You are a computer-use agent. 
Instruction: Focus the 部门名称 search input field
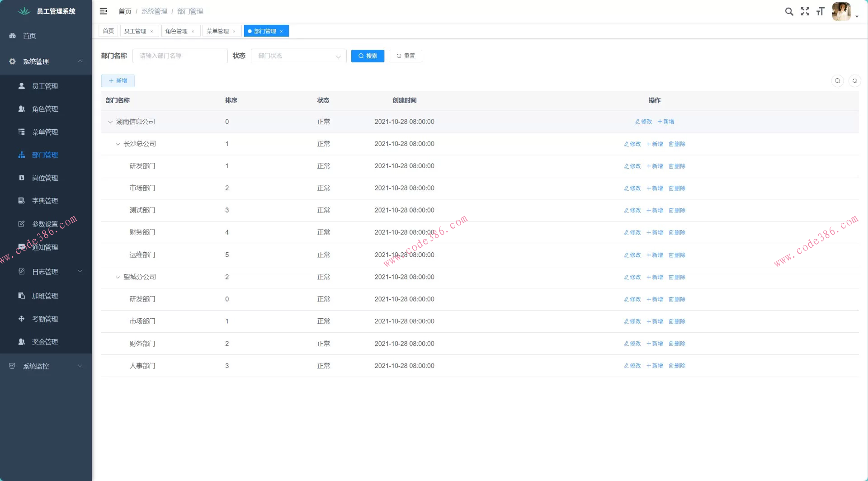180,56
